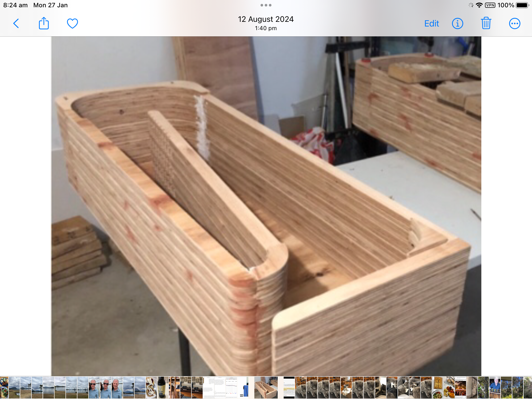532x399 pixels.
Task: Select the cat beside water bottle thumbnail
Action: (x=346, y=388)
